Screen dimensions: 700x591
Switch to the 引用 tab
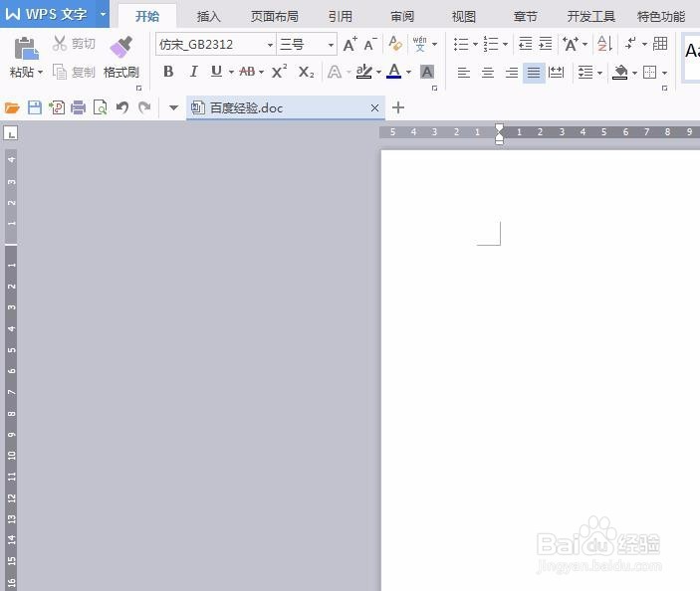(x=341, y=17)
